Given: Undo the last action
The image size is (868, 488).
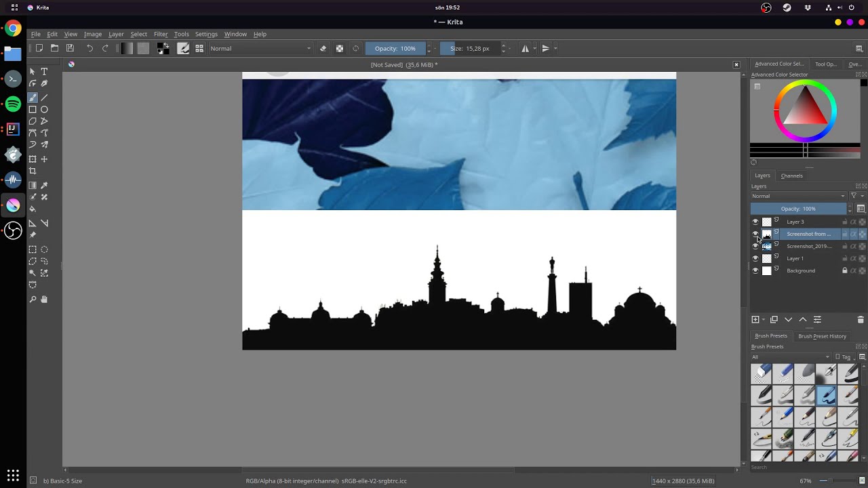Looking at the screenshot, I should (90, 48).
